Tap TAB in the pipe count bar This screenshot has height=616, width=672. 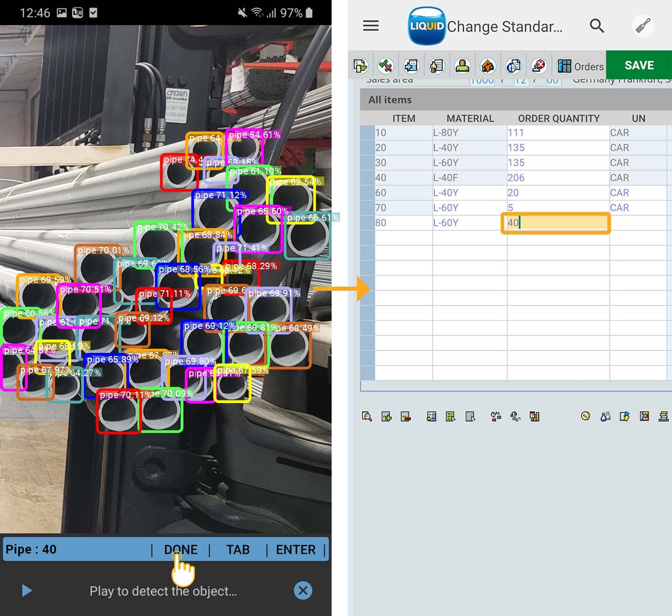point(238,550)
